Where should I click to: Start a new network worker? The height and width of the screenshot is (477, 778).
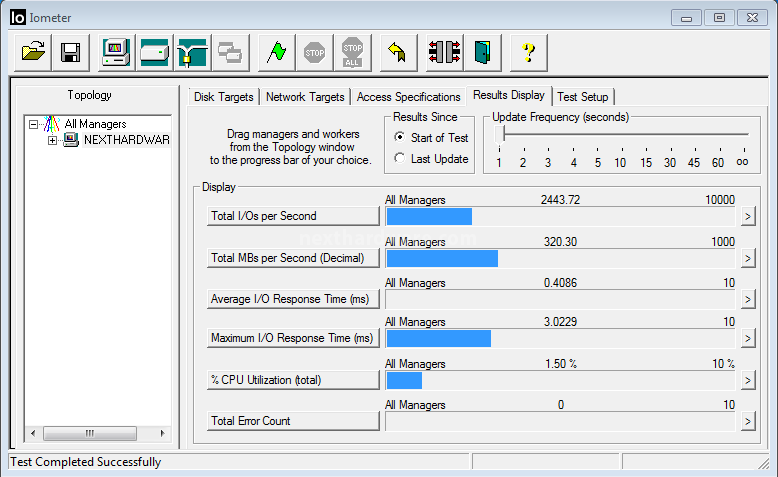point(193,53)
